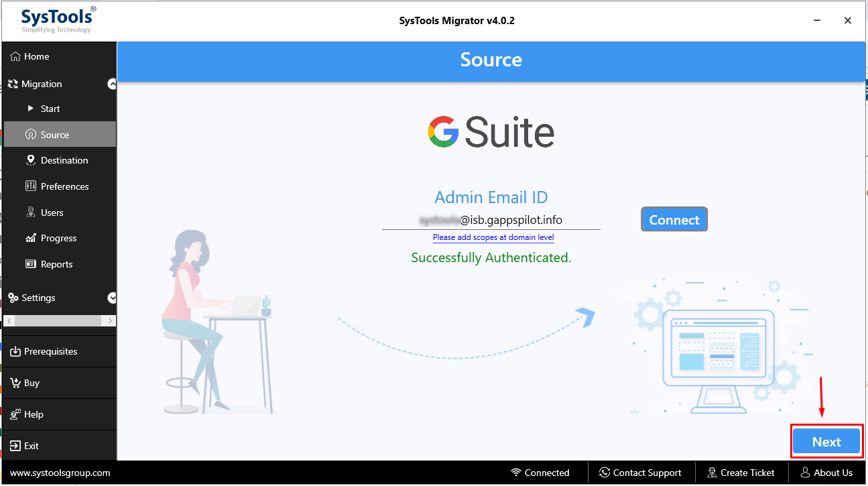Select the Source menu item

[x=54, y=135]
